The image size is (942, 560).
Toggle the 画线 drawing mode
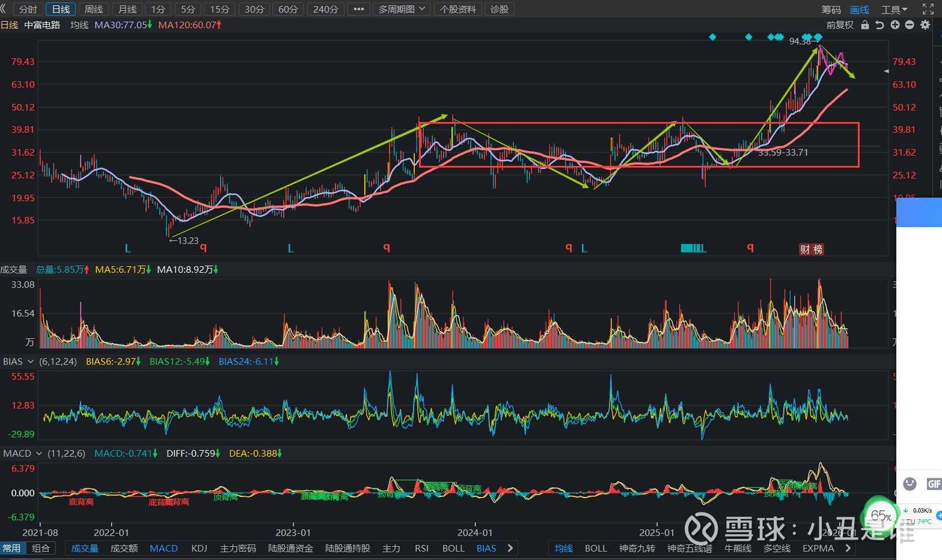pyautogui.click(x=859, y=10)
